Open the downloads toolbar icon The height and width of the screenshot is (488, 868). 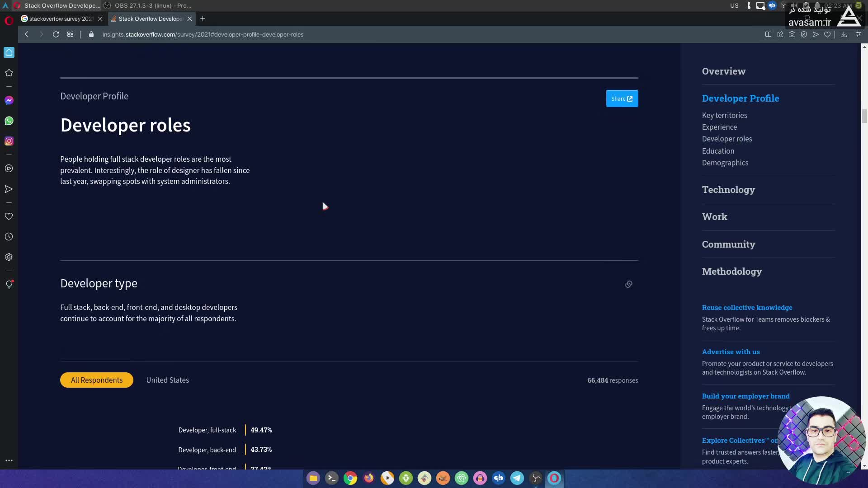(844, 34)
